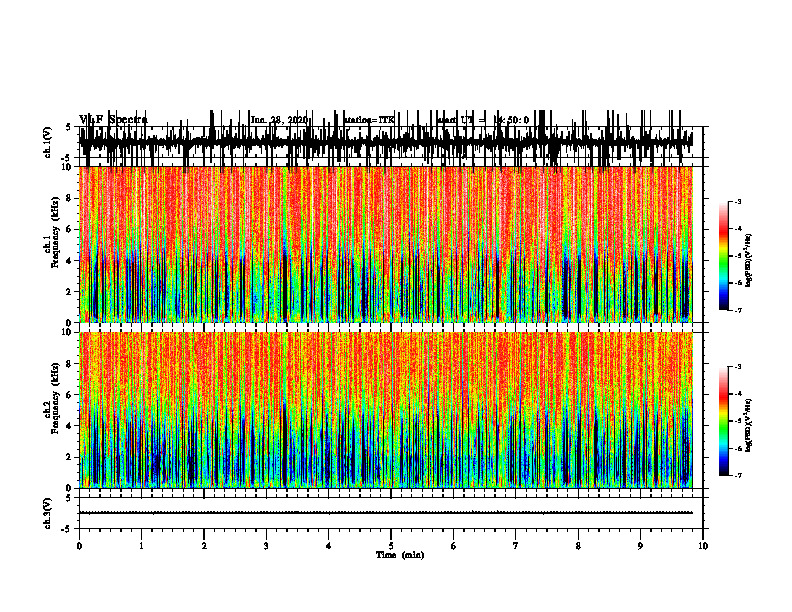Click time axis tick label "5"
This screenshot has height=612, width=792.
click(391, 546)
